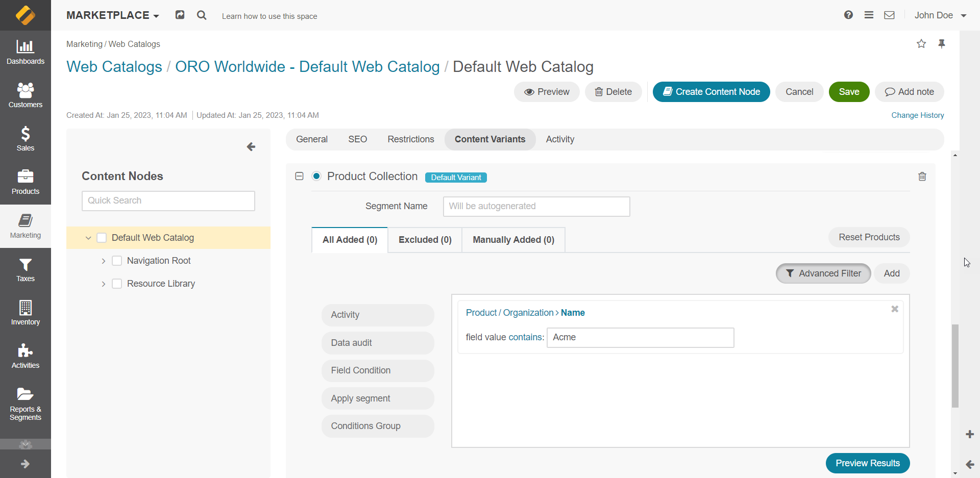Open the Sales sidebar menu

pyautogui.click(x=26, y=139)
